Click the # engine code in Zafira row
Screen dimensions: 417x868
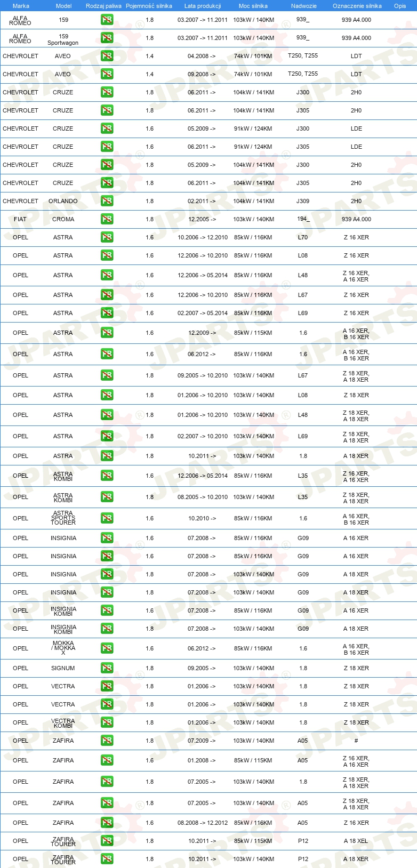[356, 741]
